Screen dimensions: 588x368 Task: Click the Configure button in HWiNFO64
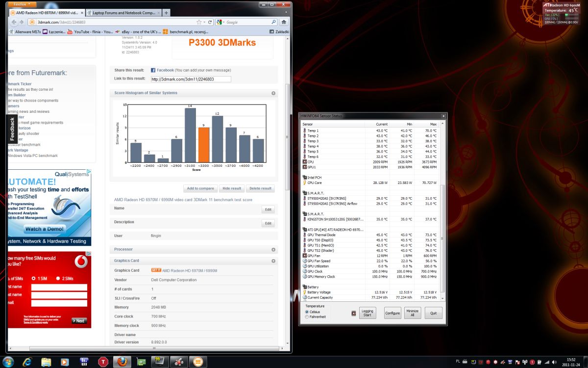pyautogui.click(x=392, y=313)
